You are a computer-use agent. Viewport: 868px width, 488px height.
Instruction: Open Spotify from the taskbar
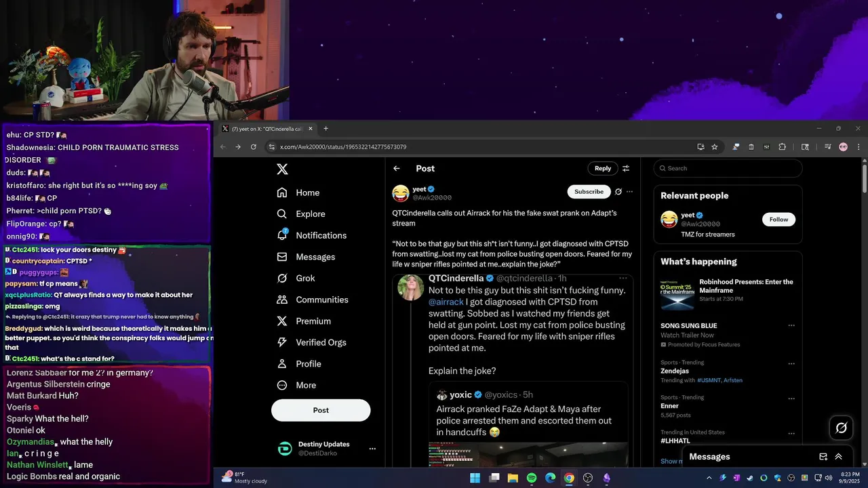click(x=532, y=478)
